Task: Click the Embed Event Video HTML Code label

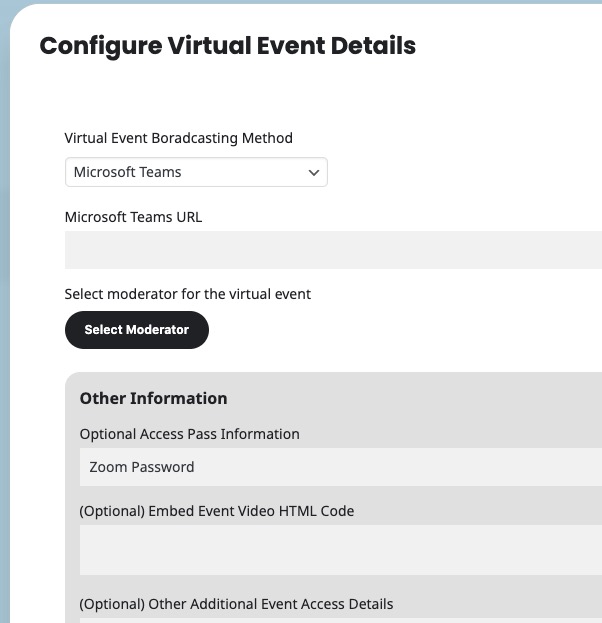Action: [x=216, y=511]
